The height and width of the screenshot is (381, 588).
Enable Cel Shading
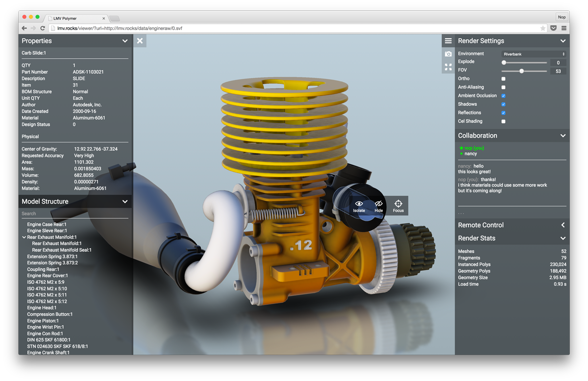point(503,121)
